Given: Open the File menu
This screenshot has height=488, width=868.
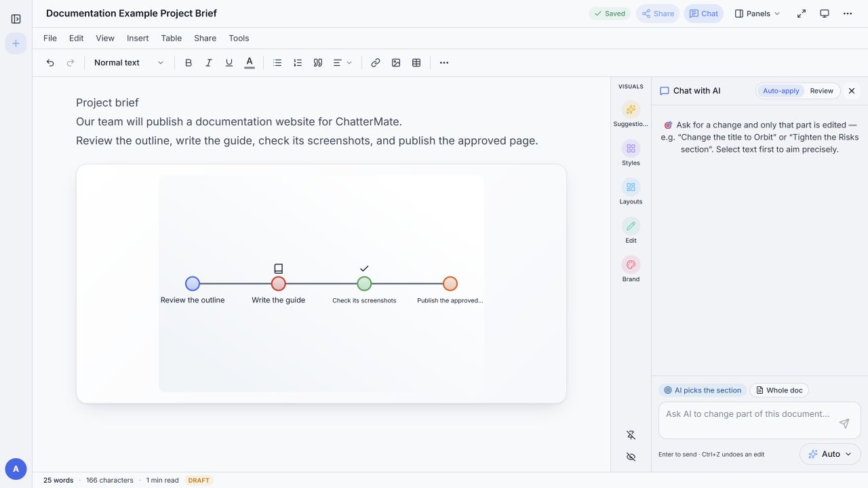Looking at the screenshot, I should 50,38.
